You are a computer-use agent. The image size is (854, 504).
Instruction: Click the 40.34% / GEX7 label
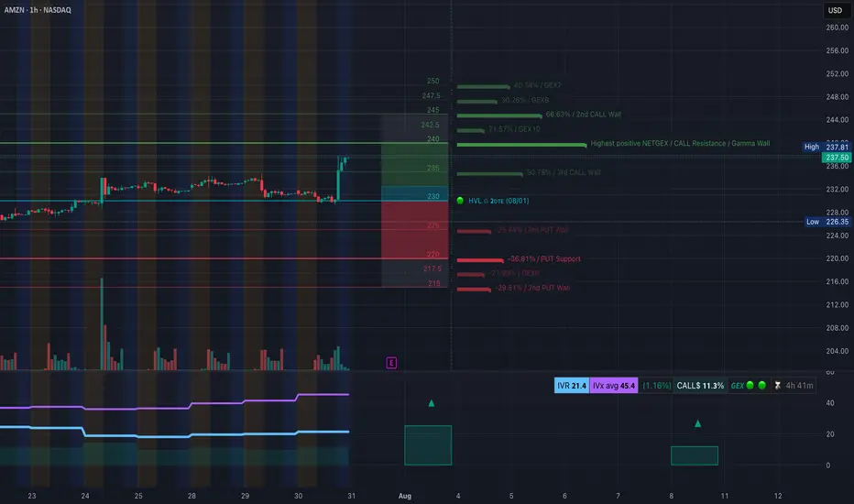pyautogui.click(x=537, y=85)
